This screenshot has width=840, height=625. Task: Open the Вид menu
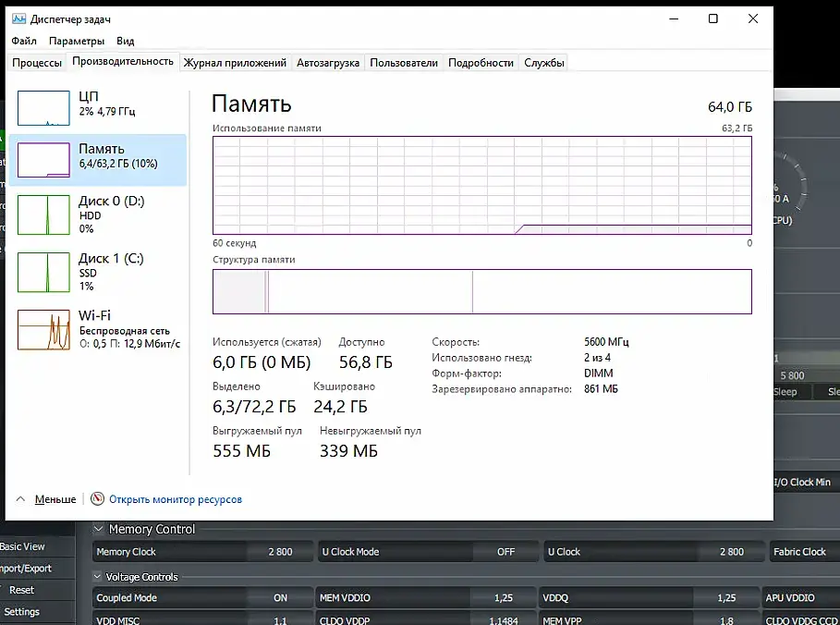[126, 41]
